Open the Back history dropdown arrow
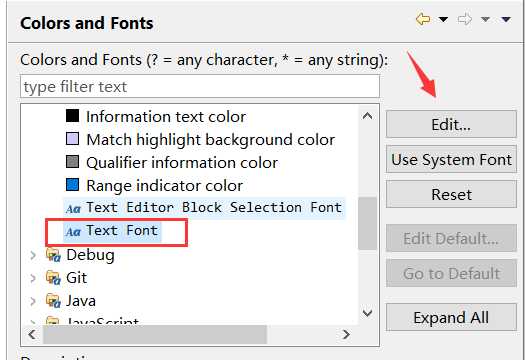Image resolution: width=525 pixels, height=360 pixels. (443, 19)
